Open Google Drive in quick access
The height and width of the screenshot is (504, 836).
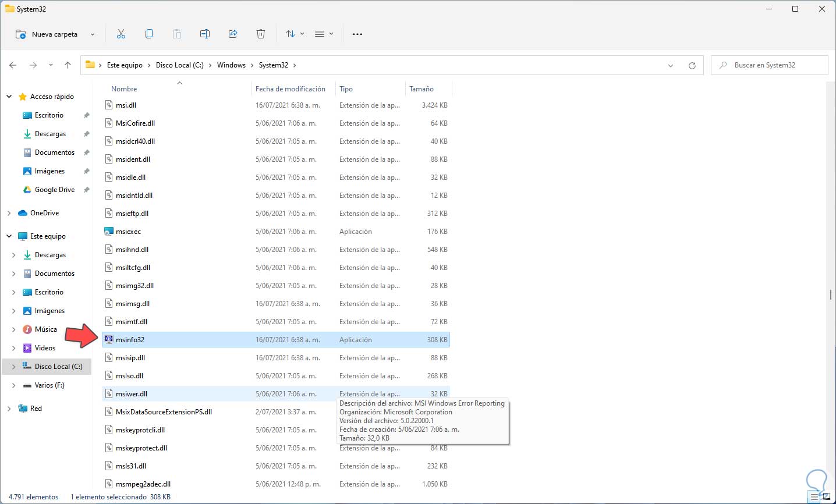pyautogui.click(x=54, y=190)
